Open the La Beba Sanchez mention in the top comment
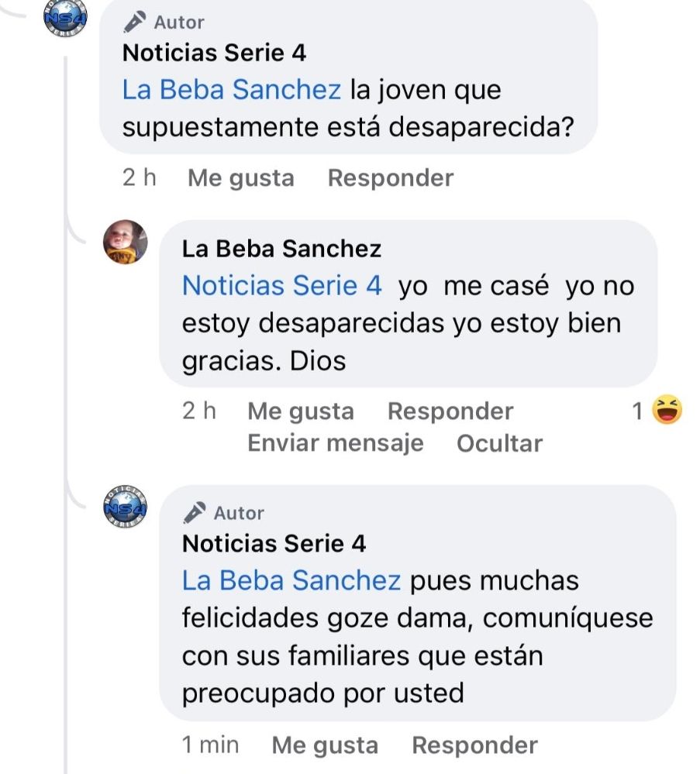Viewport: 700px width, 774px height. [x=231, y=90]
